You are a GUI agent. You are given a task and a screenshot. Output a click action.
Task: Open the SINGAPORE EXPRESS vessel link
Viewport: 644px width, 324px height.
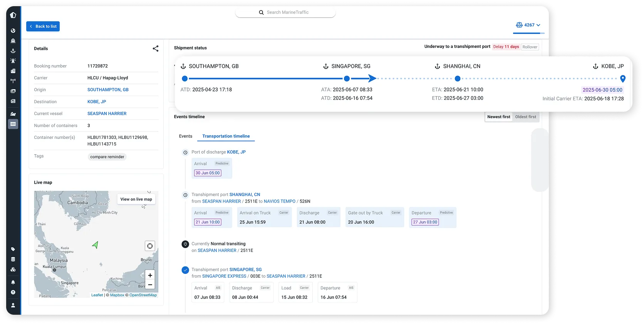224,276
